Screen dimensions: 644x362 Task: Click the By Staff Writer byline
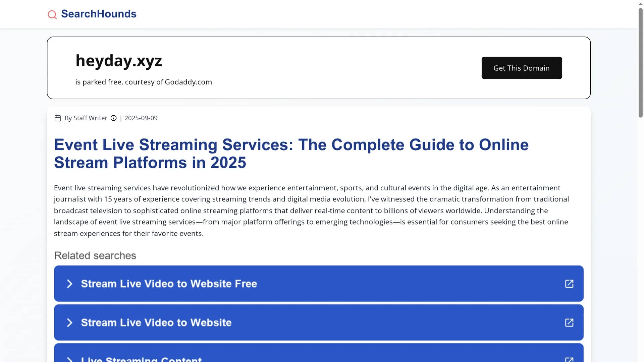(x=86, y=118)
